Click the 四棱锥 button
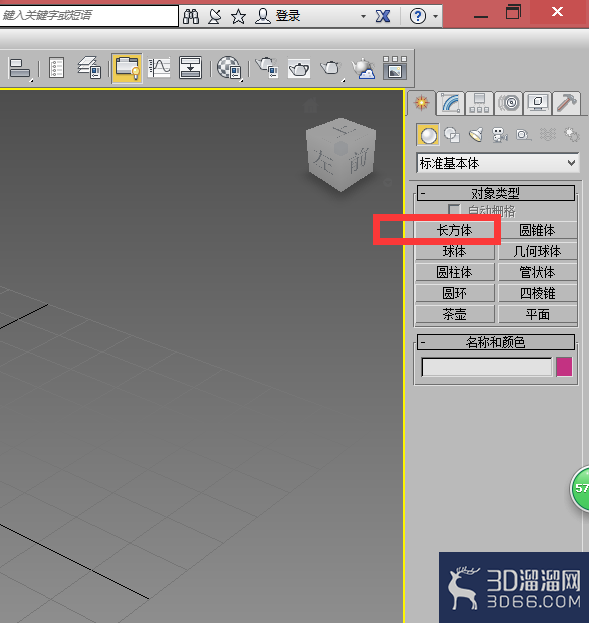Image resolution: width=589 pixels, height=623 pixels. coord(537,293)
